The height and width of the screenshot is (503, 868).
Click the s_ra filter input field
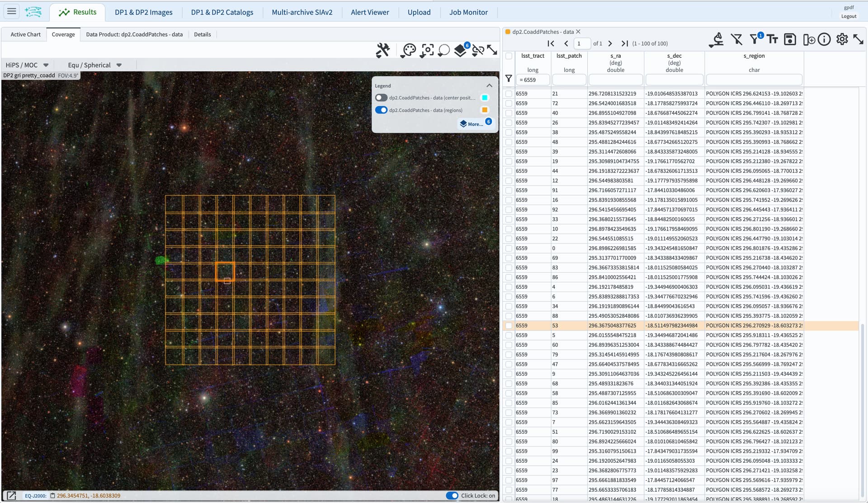[616, 80]
